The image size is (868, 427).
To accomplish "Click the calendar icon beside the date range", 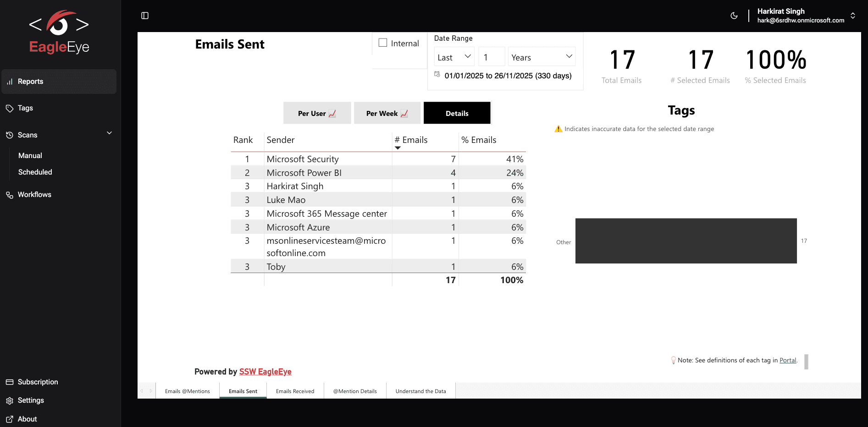I will pos(437,76).
